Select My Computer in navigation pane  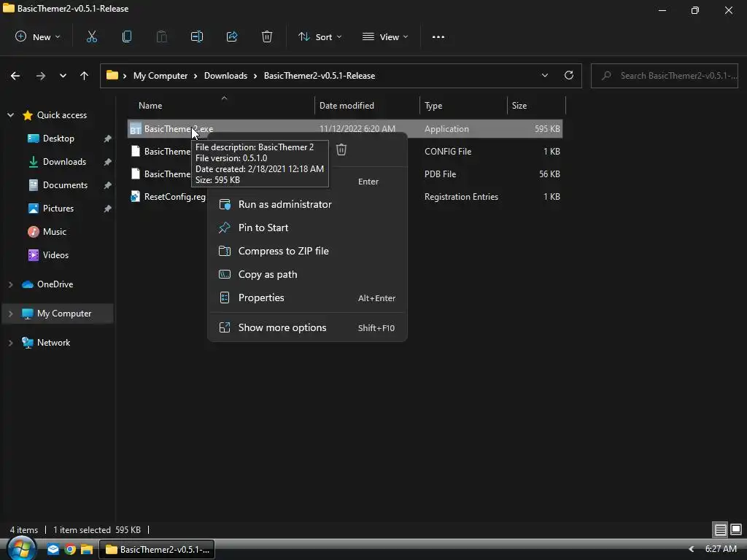64,314
